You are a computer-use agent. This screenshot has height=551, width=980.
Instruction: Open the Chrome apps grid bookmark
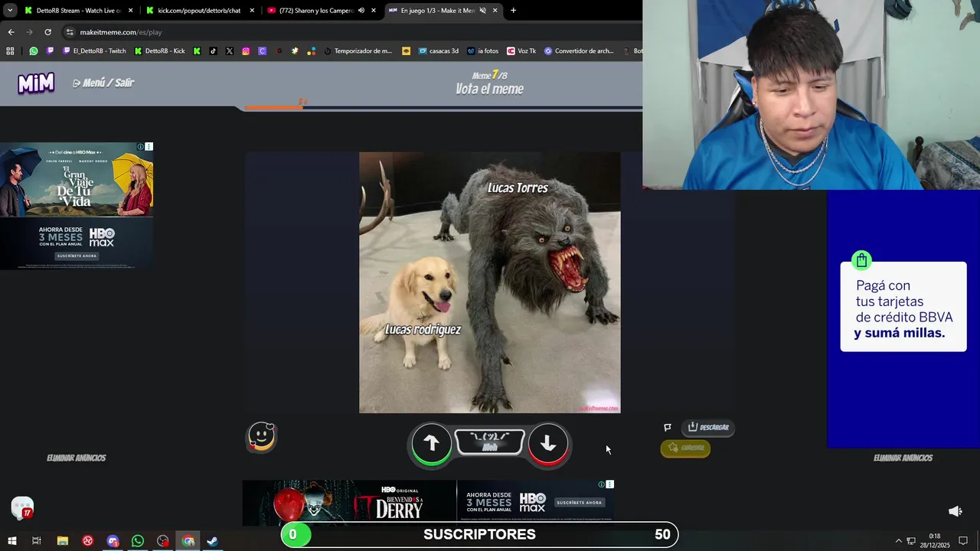click(10, 51)
